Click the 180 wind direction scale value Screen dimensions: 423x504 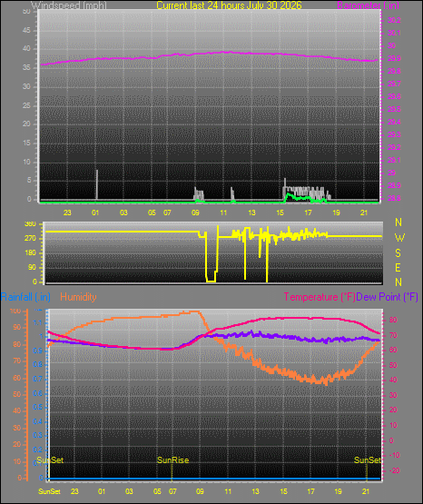pyautogui.click(x=30, y=253)
